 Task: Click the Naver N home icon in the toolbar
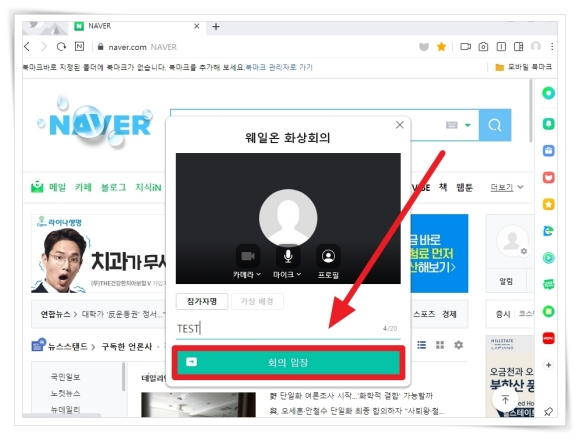point(80,46)
